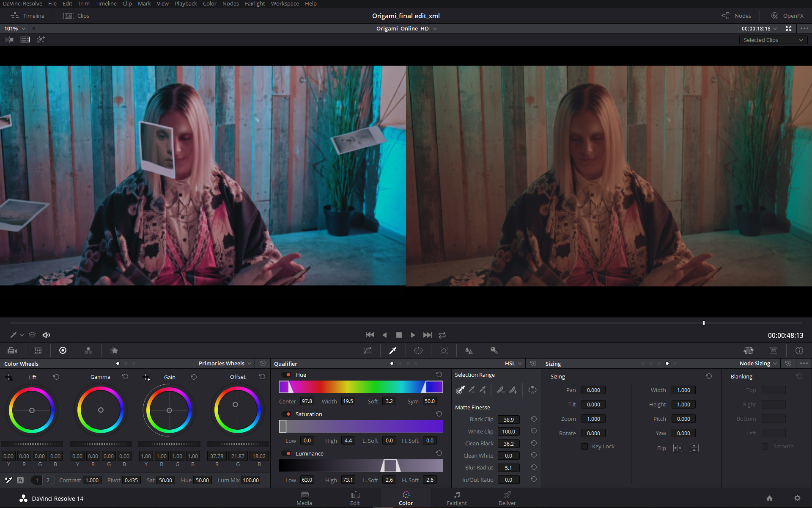Open the Fairlight menu in the menu bar
The image size is (812, 508).
click(x=255, y=4)
